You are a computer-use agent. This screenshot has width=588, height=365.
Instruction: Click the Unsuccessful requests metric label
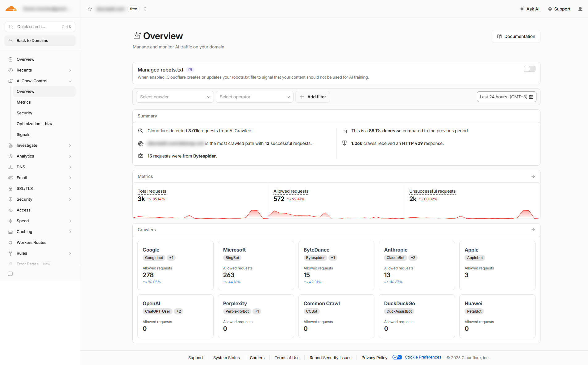(432, 191)
